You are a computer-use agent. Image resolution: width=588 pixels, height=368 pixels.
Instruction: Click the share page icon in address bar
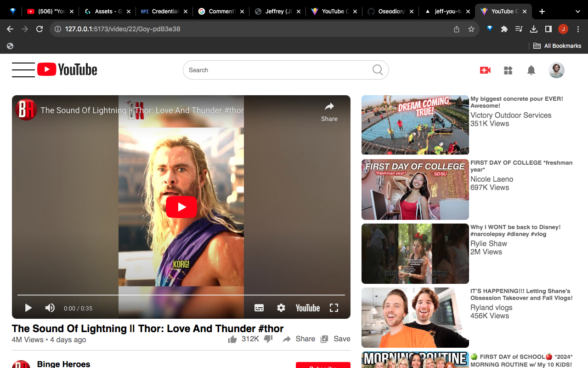click(457, 29)
